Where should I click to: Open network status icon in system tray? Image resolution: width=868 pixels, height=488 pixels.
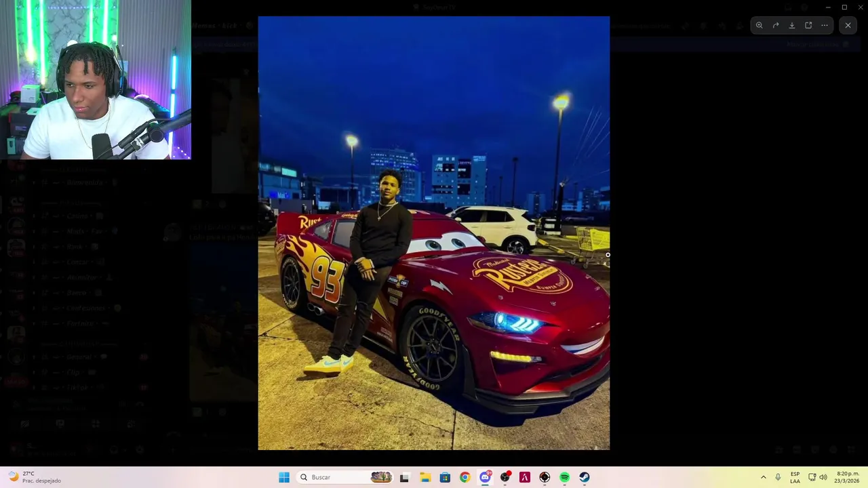coord(812,477)
